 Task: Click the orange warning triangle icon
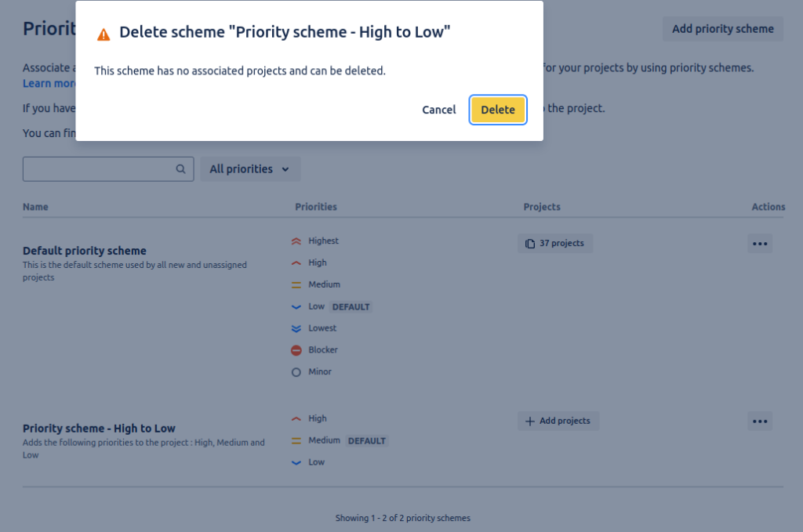click(x=104, y=34)
